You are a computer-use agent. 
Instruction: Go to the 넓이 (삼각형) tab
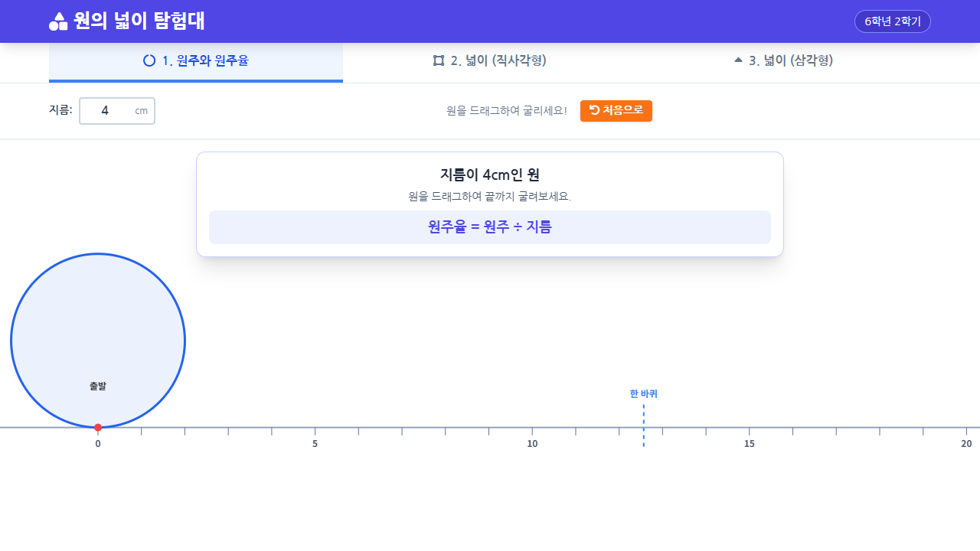(783, 61)
